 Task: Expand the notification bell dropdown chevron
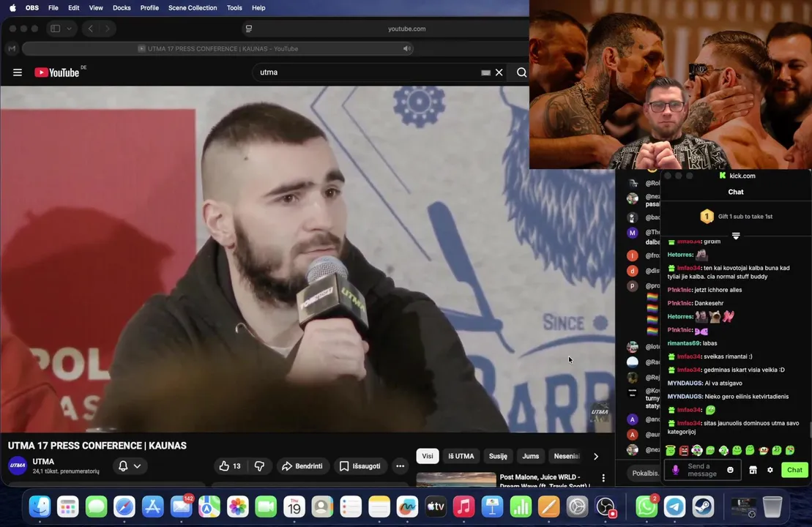pos(137,466)
